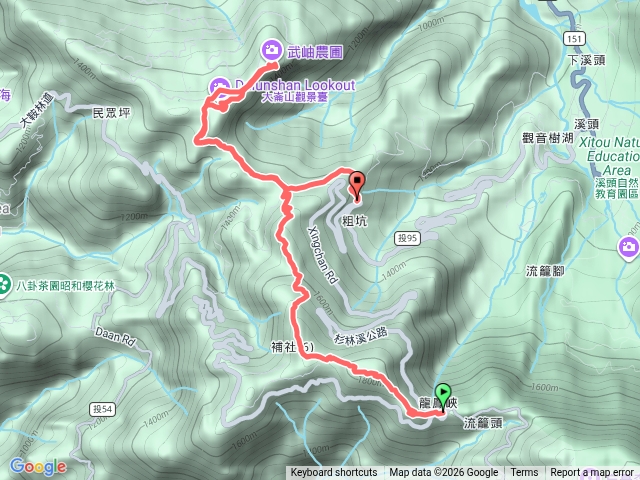Image resolution: width=640 pixels, height=480 pixels.
Task: Select the Xingchan Rd label
Action: click(322, 255)
